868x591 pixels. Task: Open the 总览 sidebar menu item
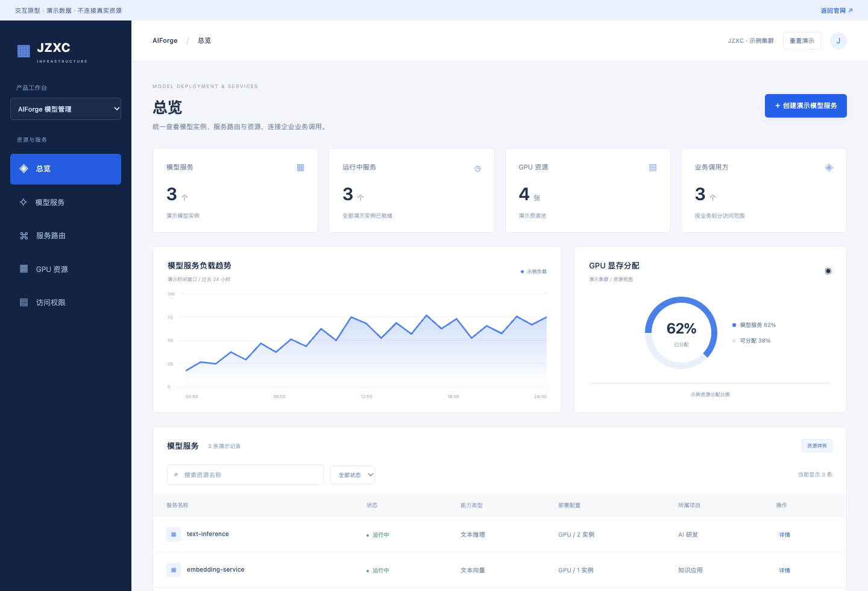coord(66,169)
